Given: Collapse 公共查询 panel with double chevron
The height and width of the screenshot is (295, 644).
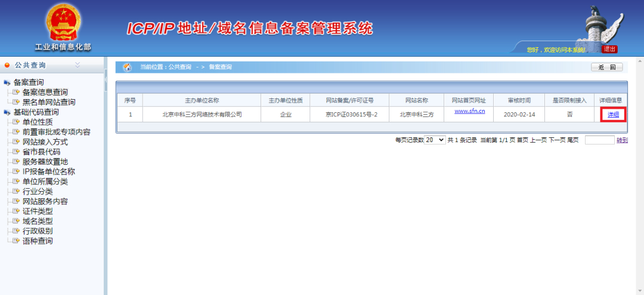Looking at the screenshot, I should tap(78, 65).
